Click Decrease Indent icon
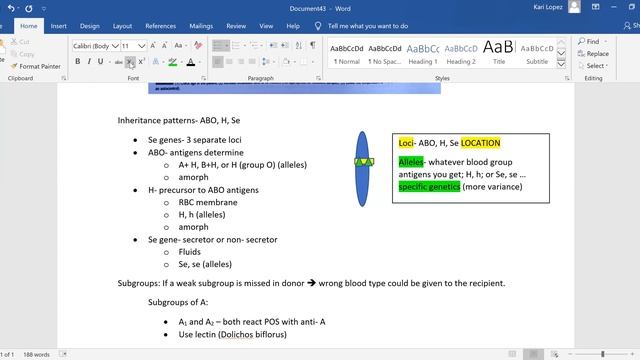The height and width of the screenshot is (360, 640). (273, 46)
